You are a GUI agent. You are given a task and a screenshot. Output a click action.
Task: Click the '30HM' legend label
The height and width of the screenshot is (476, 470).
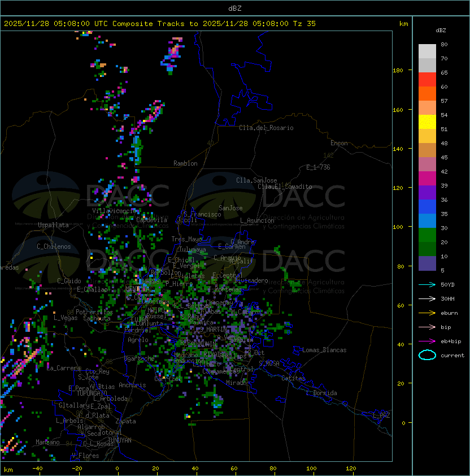[447, 298]
